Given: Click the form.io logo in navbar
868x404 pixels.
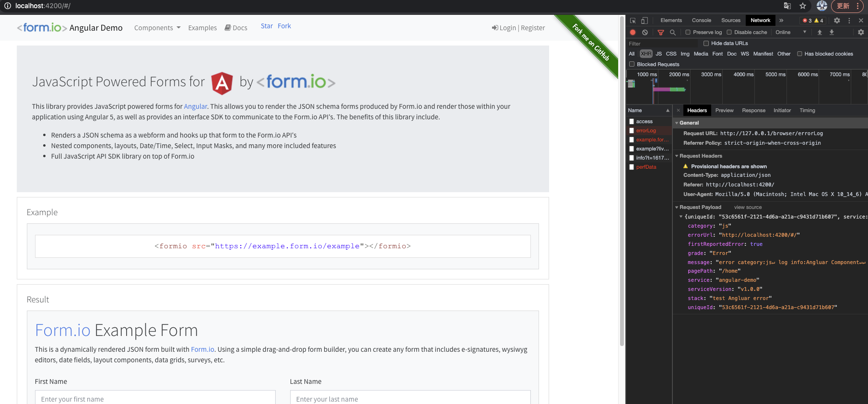Looking at the screenshot, I should [42, 28].
